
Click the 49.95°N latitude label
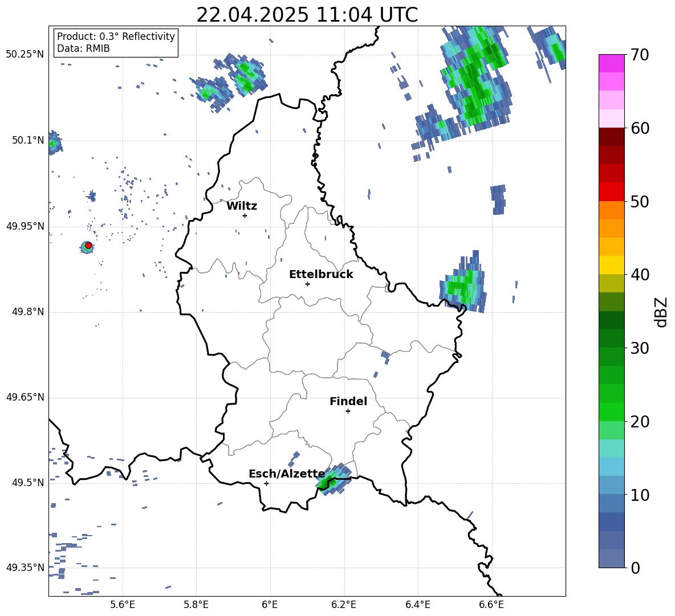click(25, 226)
